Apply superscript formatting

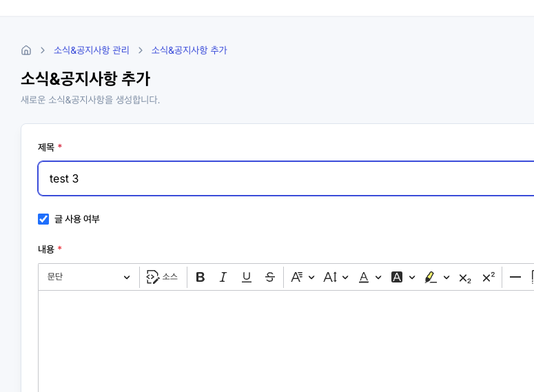pos(489,277)
